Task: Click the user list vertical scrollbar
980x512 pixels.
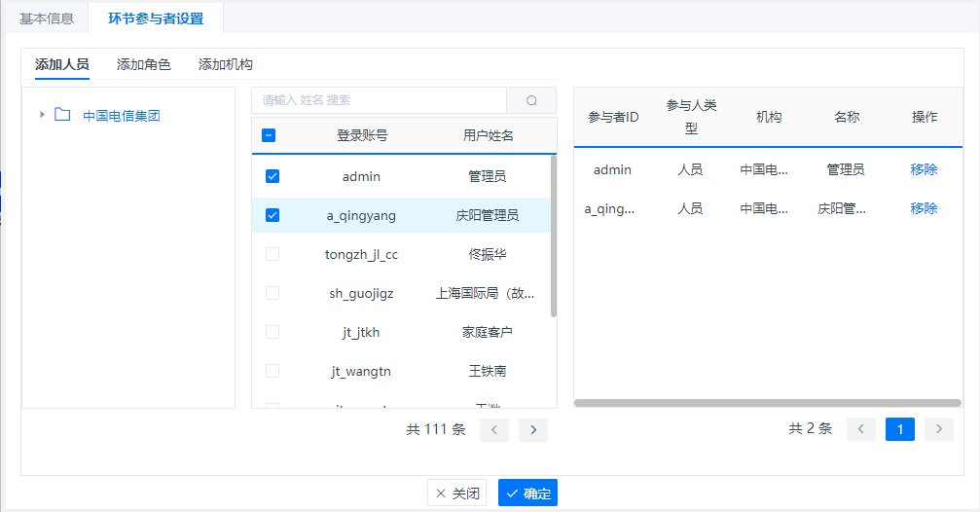Action: coord(554,236)
